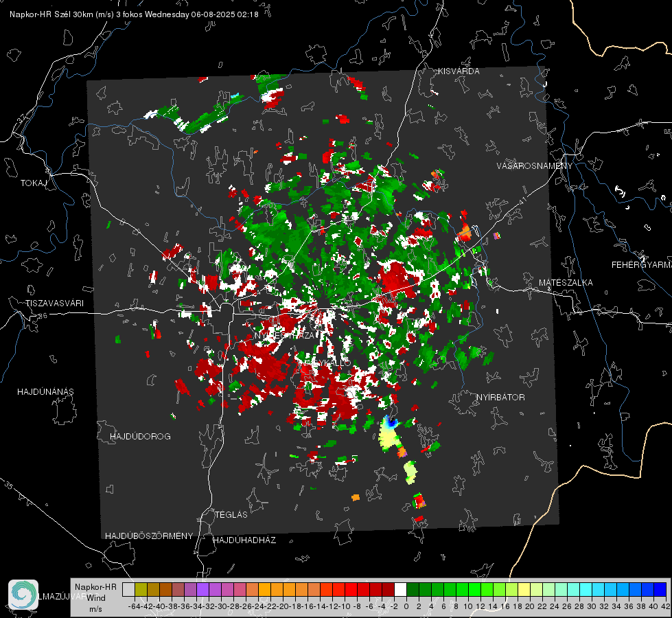Click the HAJDÚBÖSZÖRMÉNY town label
The height and width of the screenshot is (618, 672).
pos(149,536)
